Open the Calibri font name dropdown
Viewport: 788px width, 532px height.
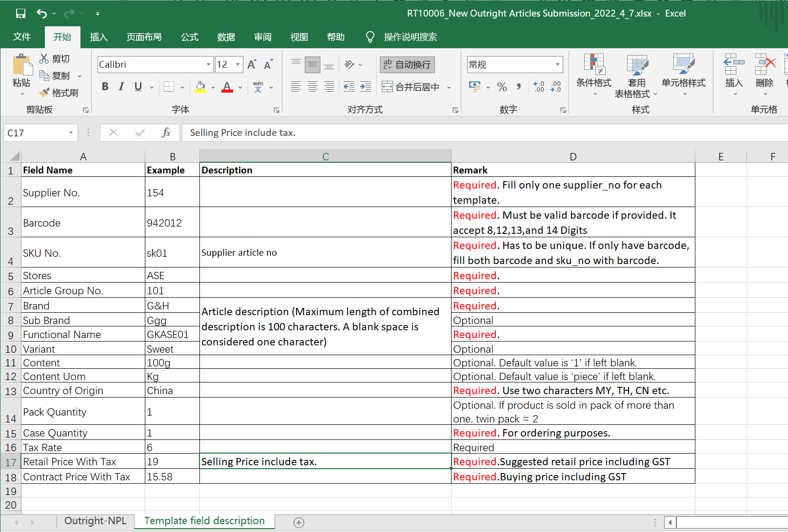tap(208, 65)
